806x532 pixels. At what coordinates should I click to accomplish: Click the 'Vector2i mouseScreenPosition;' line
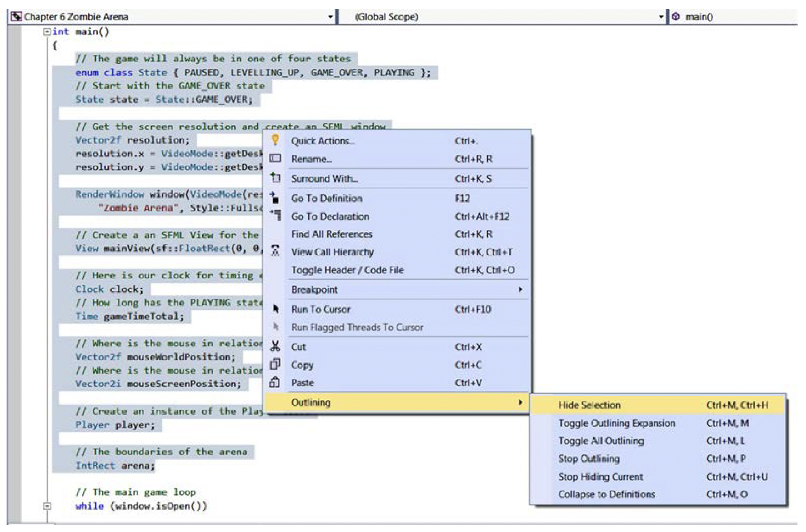[x=158, y=383]
